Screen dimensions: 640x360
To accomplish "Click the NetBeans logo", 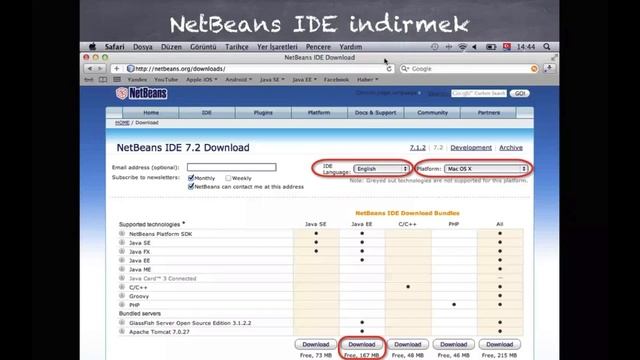I will tap(142, 93).
